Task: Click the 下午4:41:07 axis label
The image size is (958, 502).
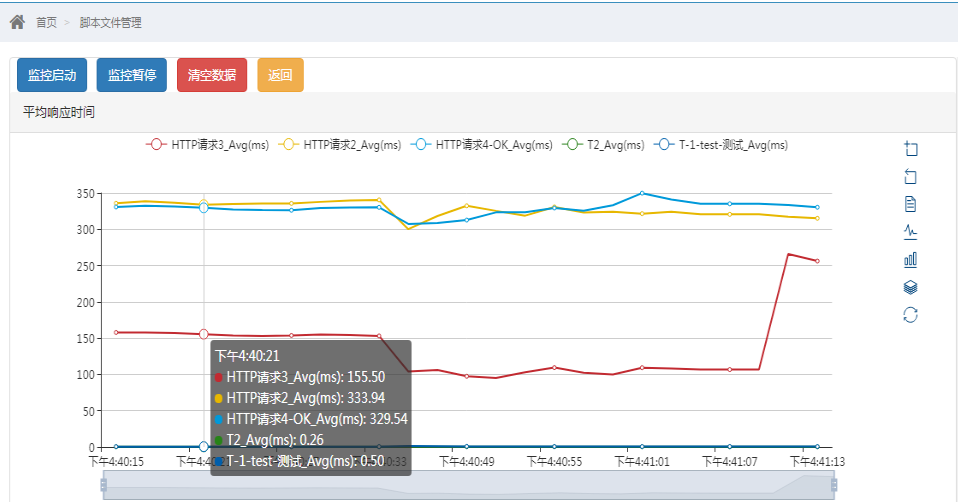Action: [x=729, y=462]
